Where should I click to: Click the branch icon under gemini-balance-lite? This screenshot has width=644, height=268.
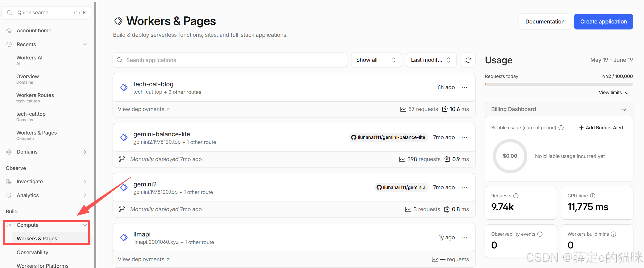(122, 159)
